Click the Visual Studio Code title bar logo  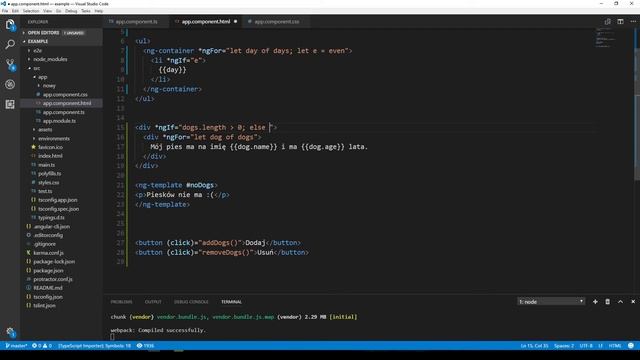[3, 4]
